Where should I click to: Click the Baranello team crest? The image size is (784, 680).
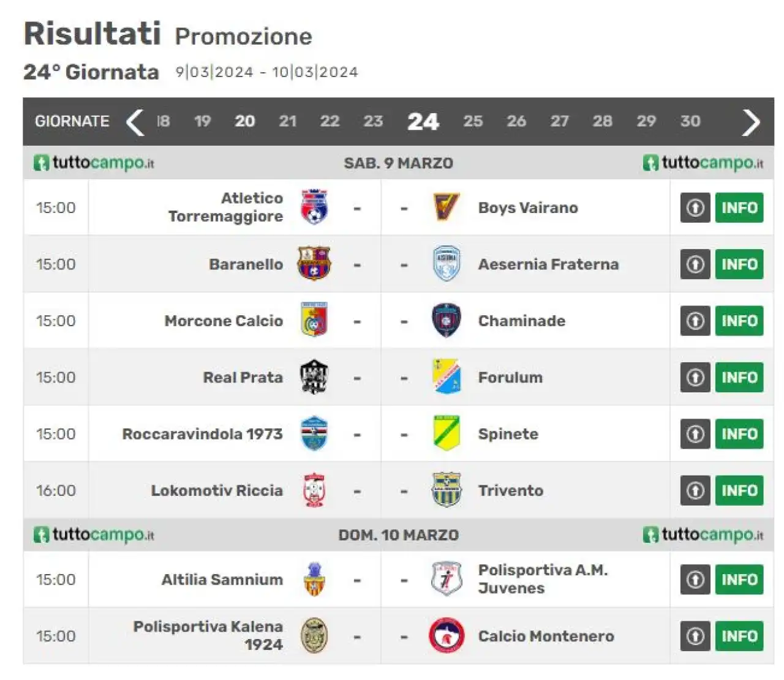coord(314,264)
